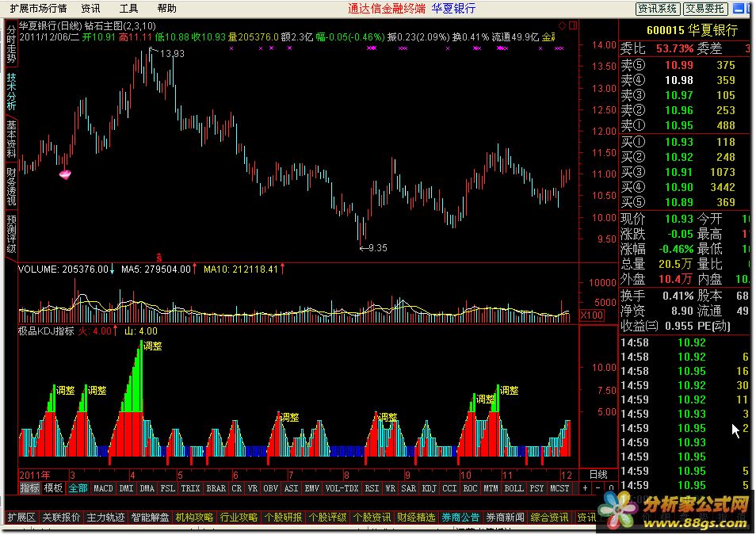The width and height of the screenshot is (756, 535).
Task: Switch the indicator to RSI
Action: click(x=372, y=488)
